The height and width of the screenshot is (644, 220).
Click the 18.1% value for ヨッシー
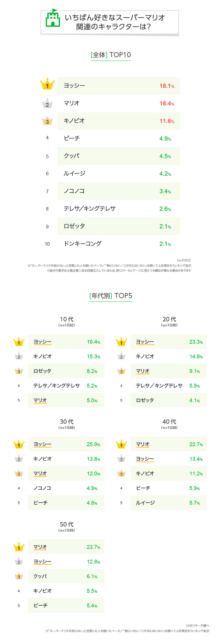click(167, 86)
